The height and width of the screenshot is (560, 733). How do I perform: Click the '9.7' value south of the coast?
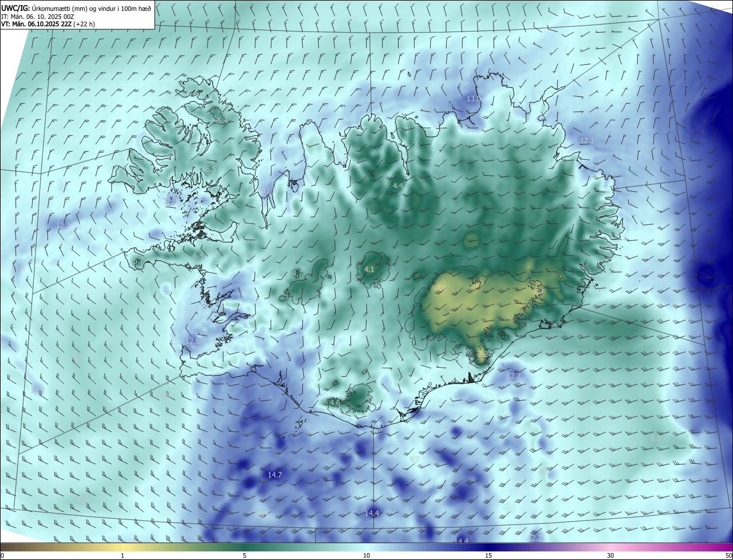coord(415,459)
